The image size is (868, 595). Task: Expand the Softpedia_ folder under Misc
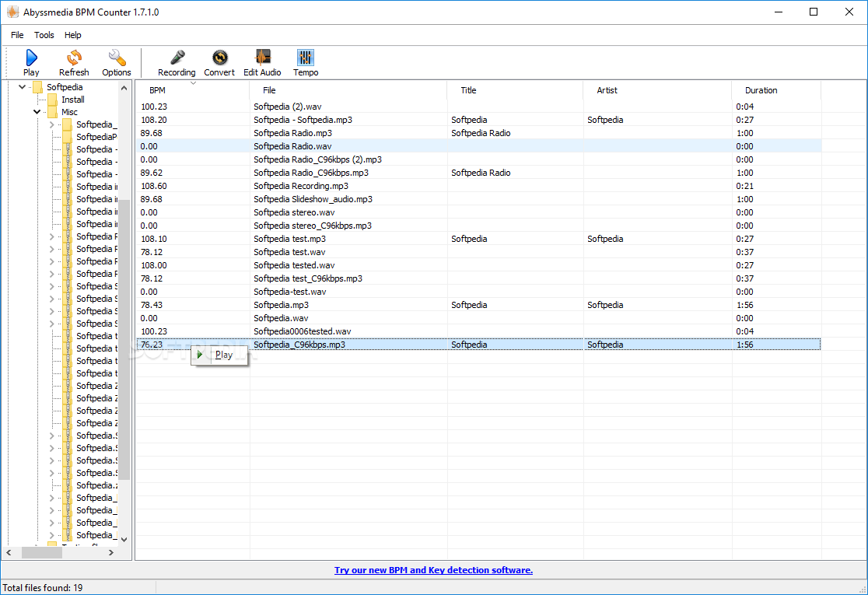point(52,124)
